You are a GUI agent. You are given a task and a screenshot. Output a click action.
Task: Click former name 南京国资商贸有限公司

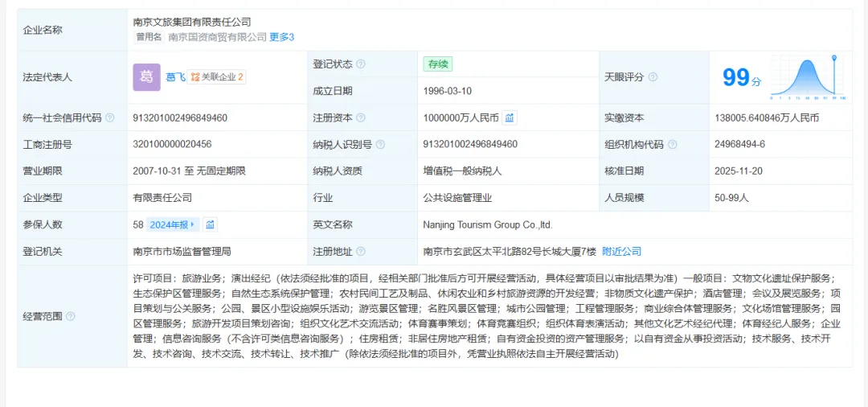[218, 37]
